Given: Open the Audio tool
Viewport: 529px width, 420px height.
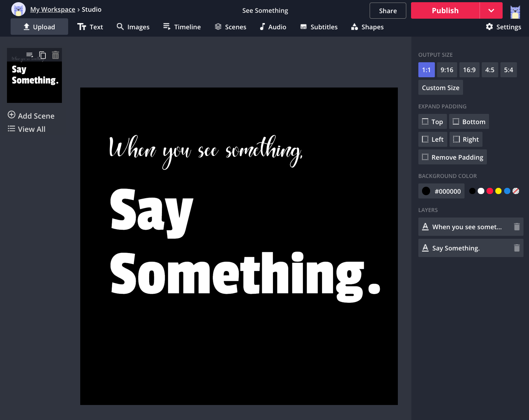Looking at the screenshot, I should click(273, 27).
